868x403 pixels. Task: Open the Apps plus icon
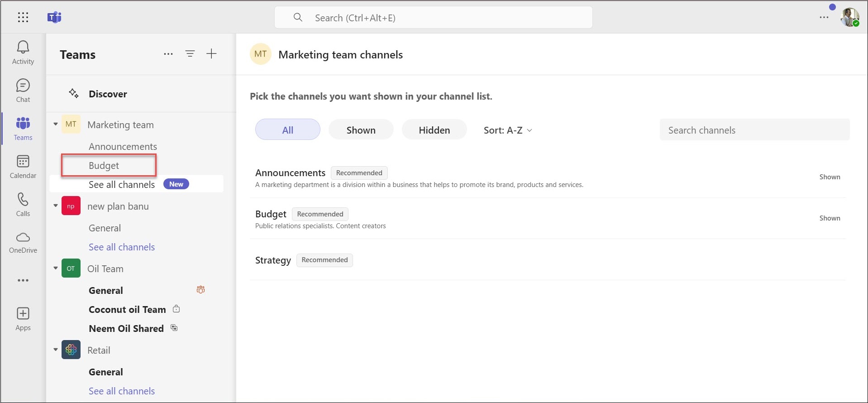coord(23,314)
